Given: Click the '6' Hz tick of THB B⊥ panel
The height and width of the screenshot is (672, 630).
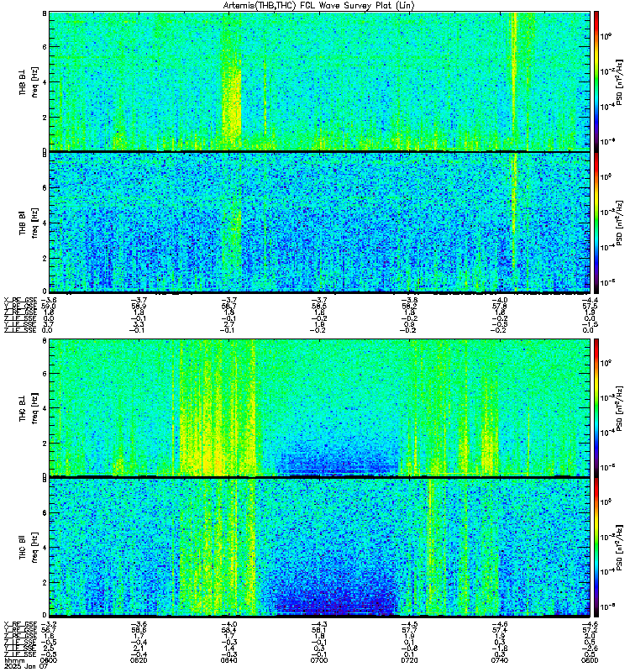Looking at the screenshot, I should (45, 47).
